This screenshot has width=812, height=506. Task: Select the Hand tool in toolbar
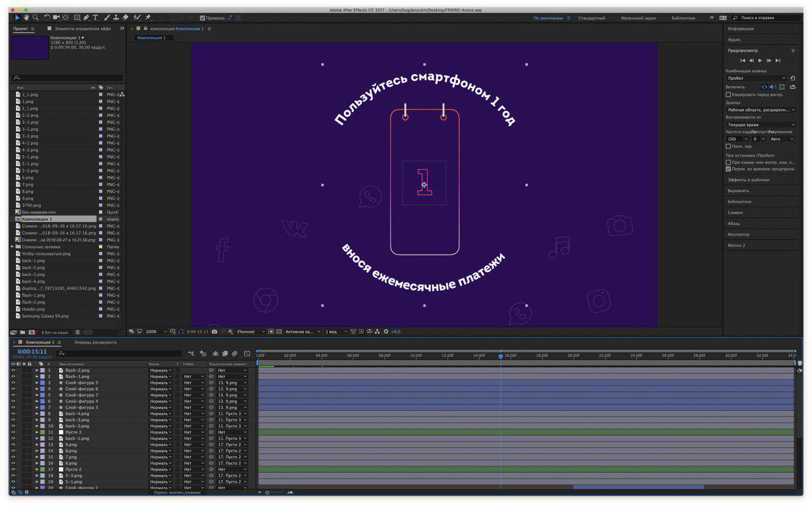click(26, 18)
